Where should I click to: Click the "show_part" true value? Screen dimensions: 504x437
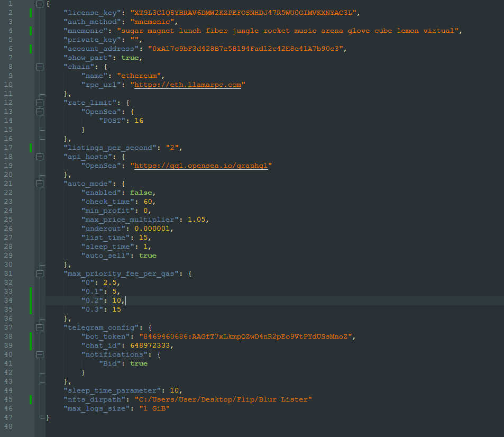point(130,58)
